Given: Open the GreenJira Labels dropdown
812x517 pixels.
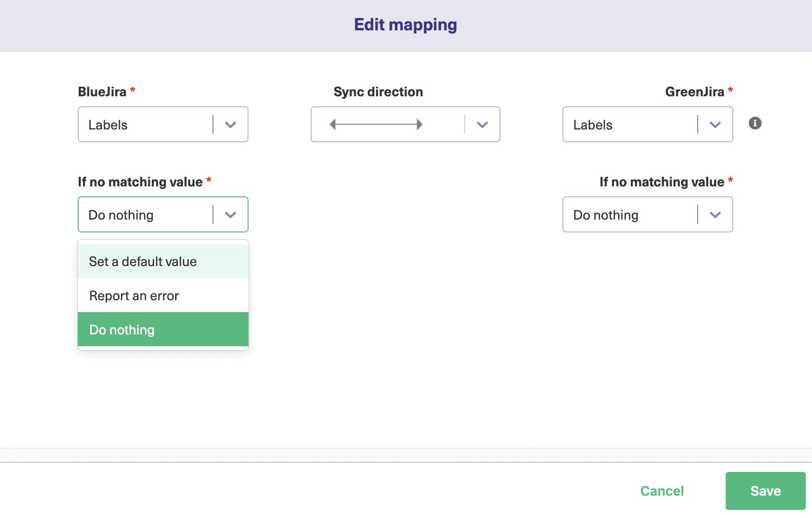Looking at the screenshot, I should pyautogui.click(x=647, y=124).
